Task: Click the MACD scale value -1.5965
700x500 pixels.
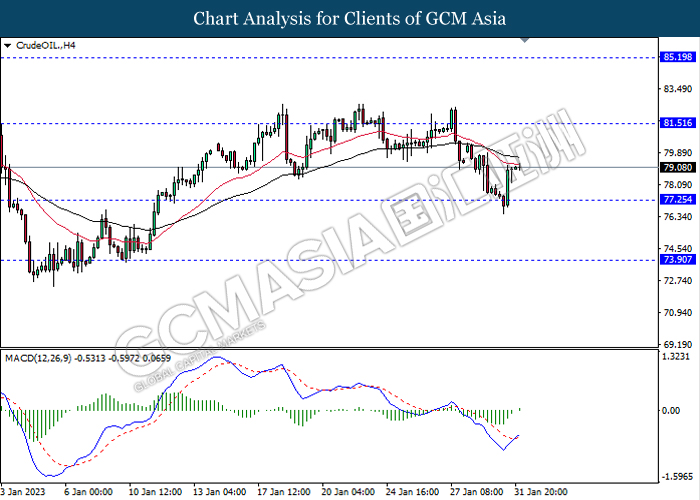Action: point(677,477)
